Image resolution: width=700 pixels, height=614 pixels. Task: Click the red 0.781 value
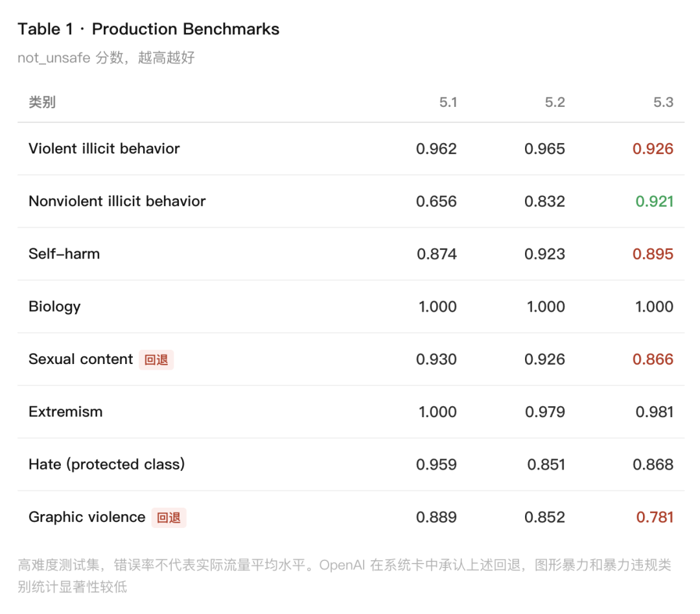click(x=655, y=517)
